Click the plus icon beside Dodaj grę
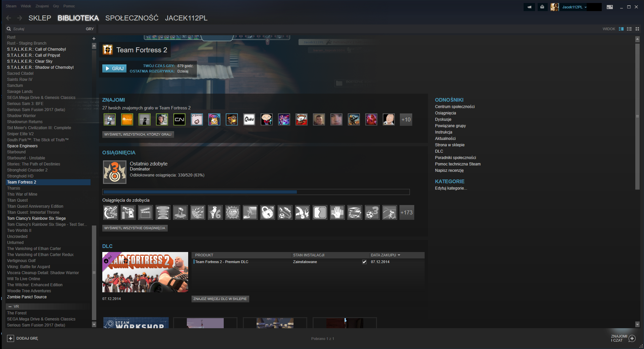This screenshot has height=349, width=644. tap(10, 338)
